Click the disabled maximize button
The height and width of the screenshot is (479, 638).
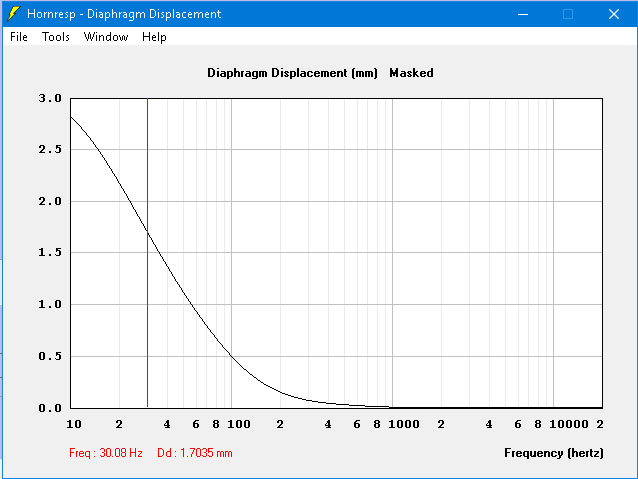[x=568, y=14]
